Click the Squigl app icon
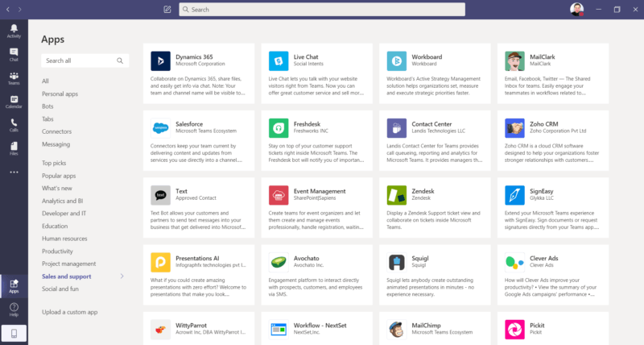Screen dimensions: 644x345 [x=397, y=262]
